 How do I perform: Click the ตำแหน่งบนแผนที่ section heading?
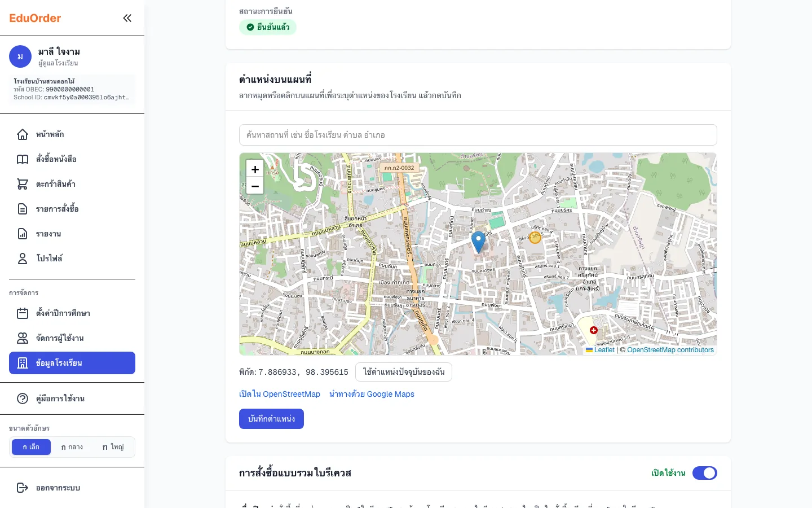(275, 79)
